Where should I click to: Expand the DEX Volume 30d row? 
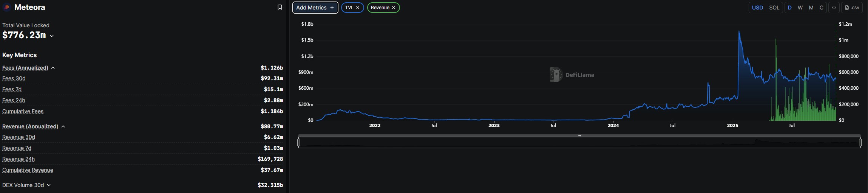click(x=49, y=185)
